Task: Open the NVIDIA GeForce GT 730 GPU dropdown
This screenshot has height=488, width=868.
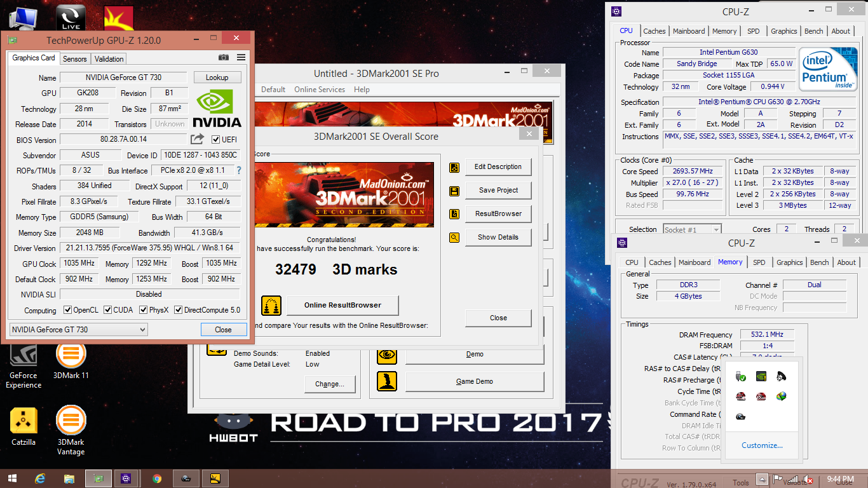Action: [79, 329]
